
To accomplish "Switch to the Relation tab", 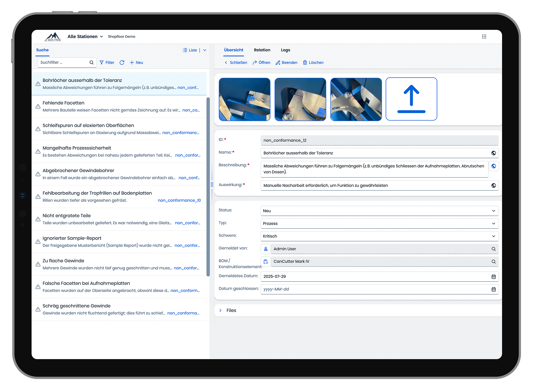I will pyautogui.click(x=262, y=50).
